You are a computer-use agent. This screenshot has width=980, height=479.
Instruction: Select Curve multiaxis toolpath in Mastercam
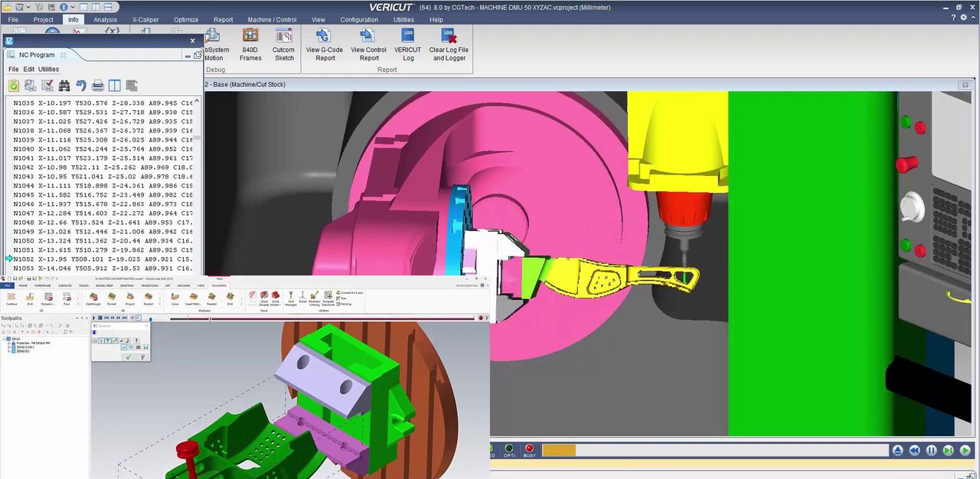[175, 298]
